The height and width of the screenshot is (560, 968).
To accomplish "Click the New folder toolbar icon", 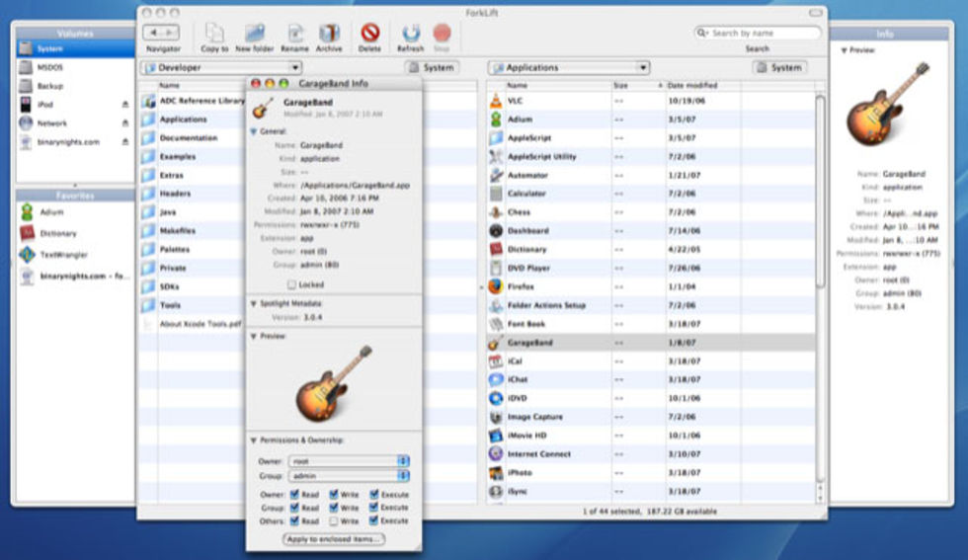I will (255, 34).
